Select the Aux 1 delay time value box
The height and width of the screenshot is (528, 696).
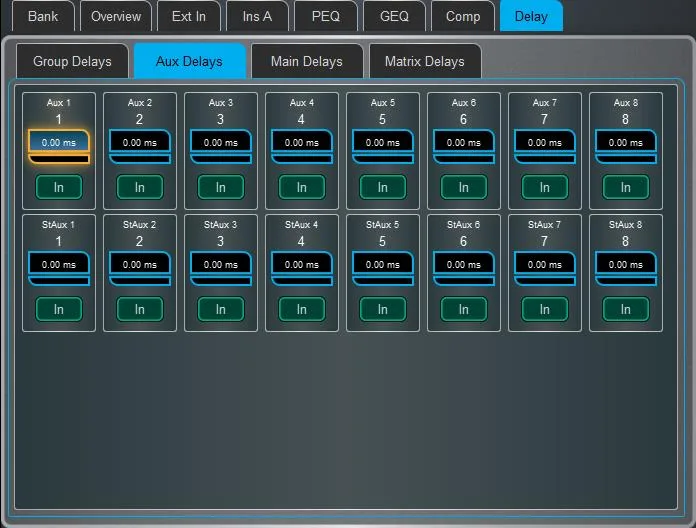coord(59,142)
